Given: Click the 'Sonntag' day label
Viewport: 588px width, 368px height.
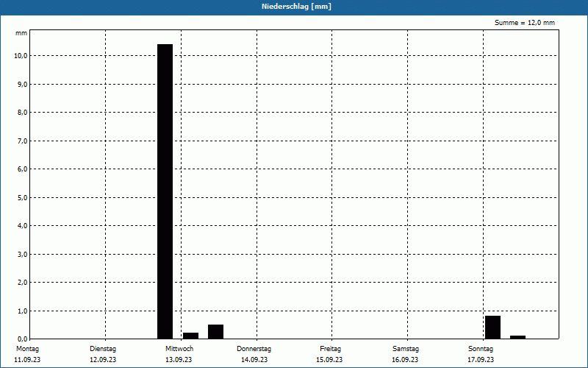Looking at the screenshot, I should [x=481, y=349].
